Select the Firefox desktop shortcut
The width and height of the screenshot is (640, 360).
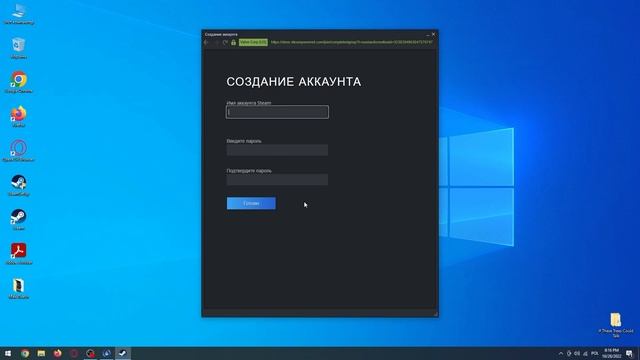19,116
